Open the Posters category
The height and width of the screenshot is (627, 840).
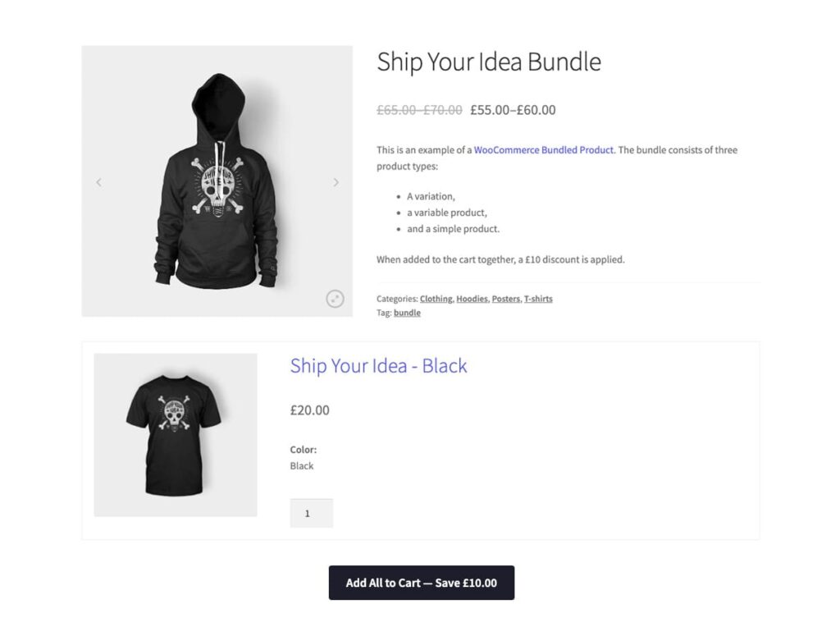[x=506, y=299]
